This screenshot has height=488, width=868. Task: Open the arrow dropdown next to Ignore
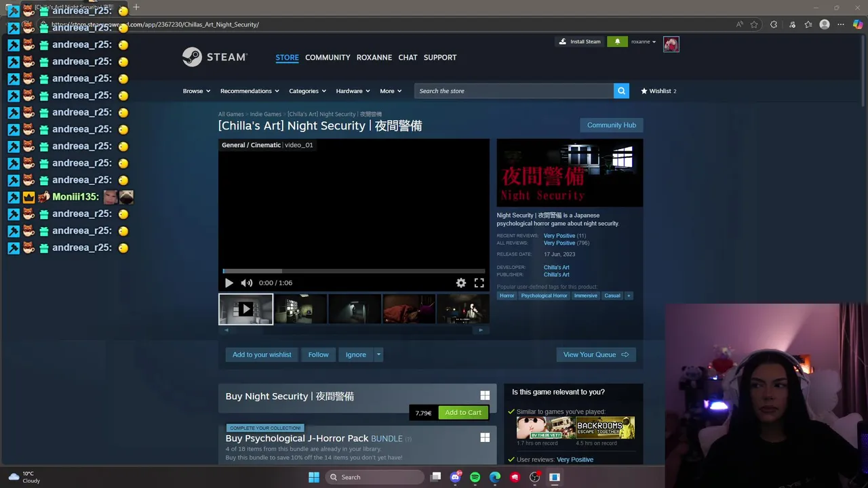coord(378,354)
